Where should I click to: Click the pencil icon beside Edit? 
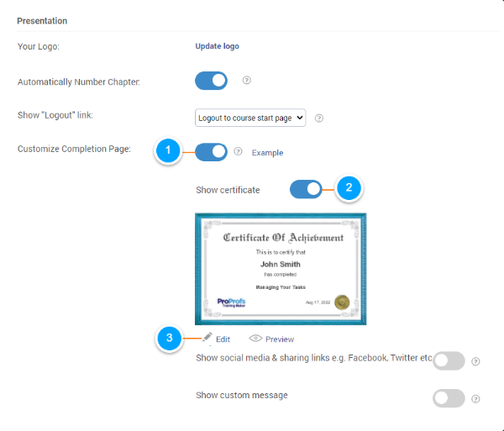tap(207, 339)
